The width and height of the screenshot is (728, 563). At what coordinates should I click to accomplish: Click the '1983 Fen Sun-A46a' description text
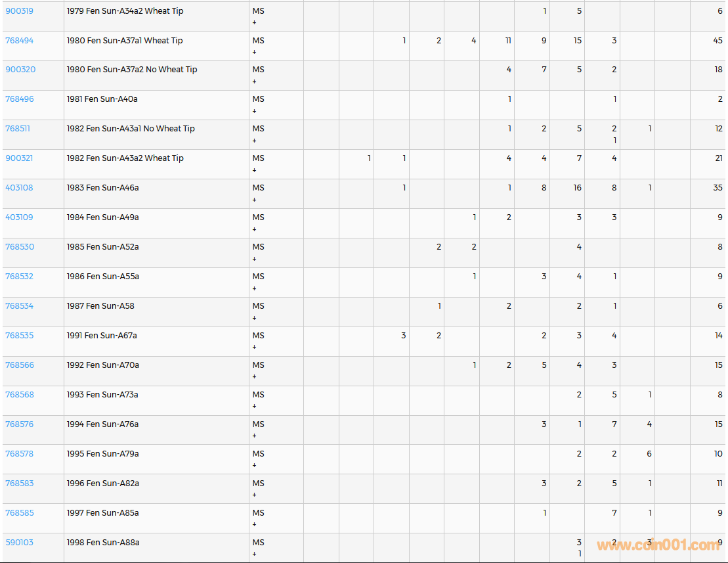pos(102,188)
